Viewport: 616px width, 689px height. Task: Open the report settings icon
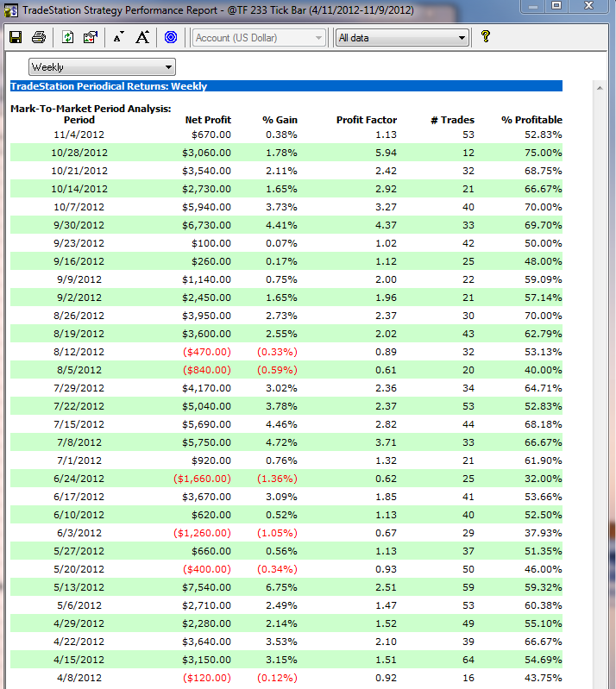tap(90, 37)
